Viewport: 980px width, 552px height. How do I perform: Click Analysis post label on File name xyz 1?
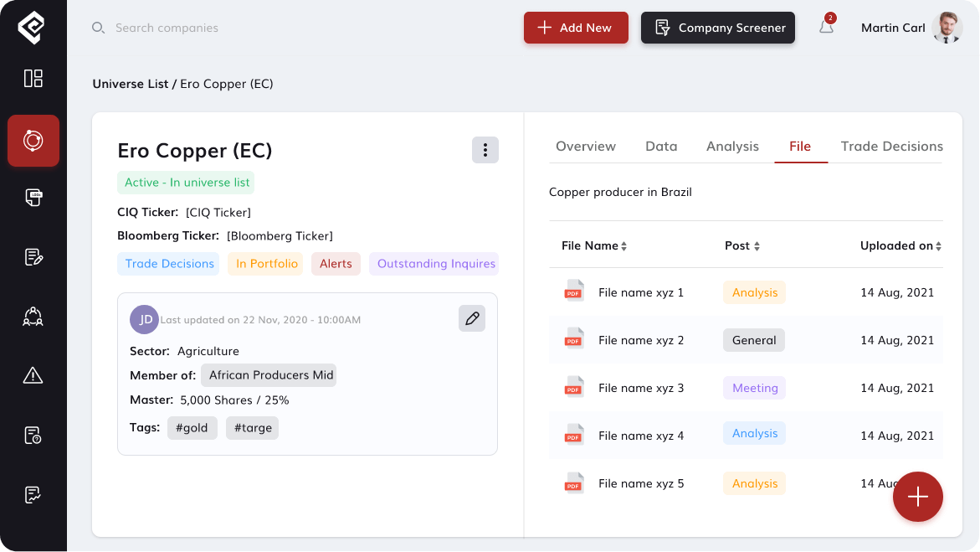pos(754,292)
